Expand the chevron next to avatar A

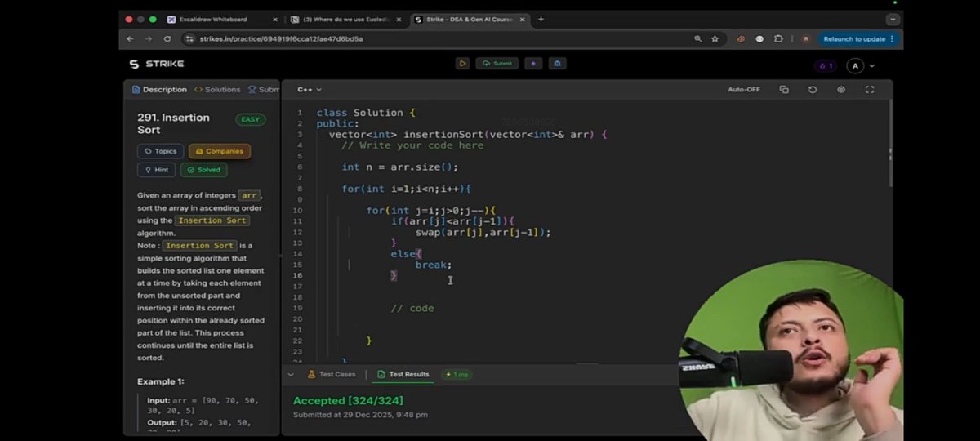coord(871,65)
